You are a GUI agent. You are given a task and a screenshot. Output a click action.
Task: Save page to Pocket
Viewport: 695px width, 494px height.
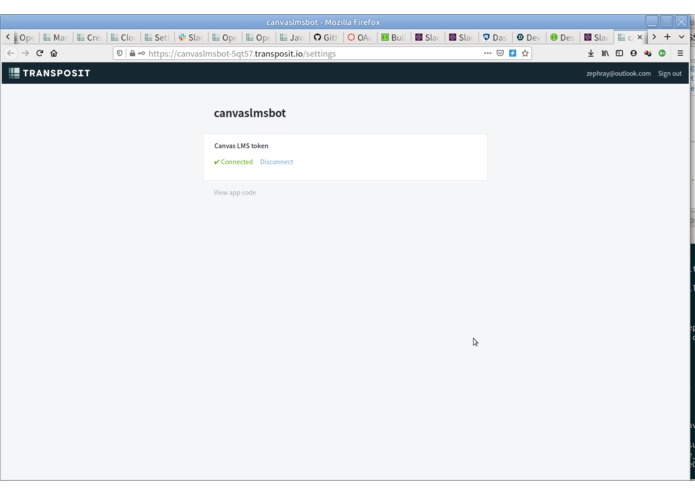tap(500, 53)
